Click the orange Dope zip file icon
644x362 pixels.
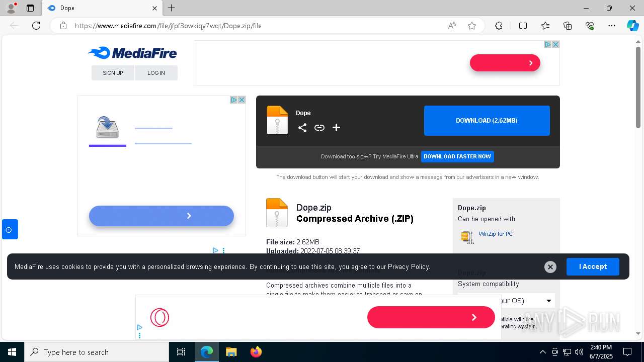[277, 120]
